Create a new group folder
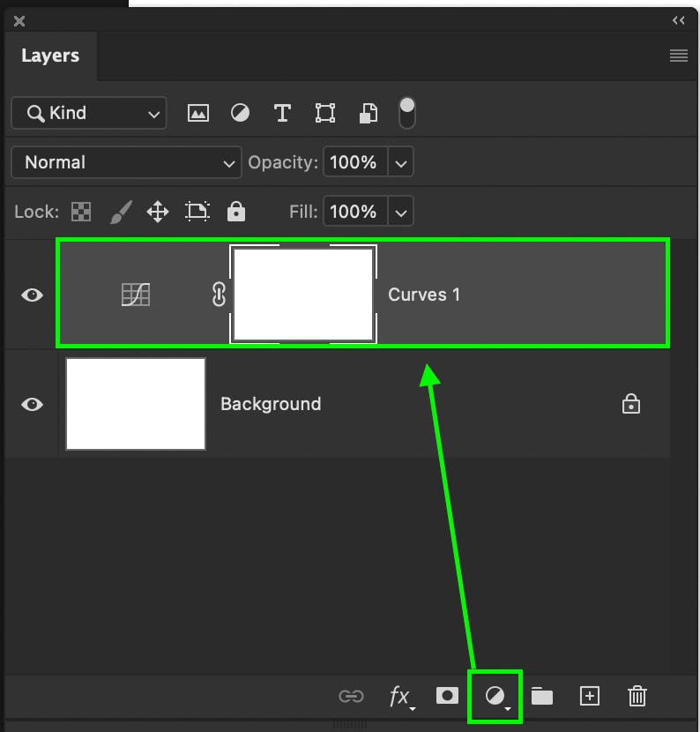Image resolution: width=700 pixels, height=732 pixels. tap(542, 696)
